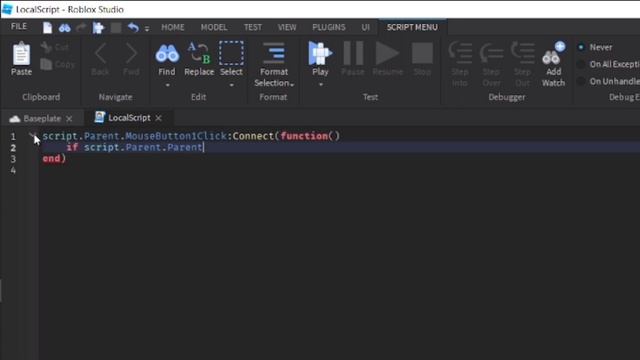This screenshot has height=360, width=640.
Task: Select the SCRIPT MENU ribbon tab
Action: pyautogui.click(x=412, y=27)
